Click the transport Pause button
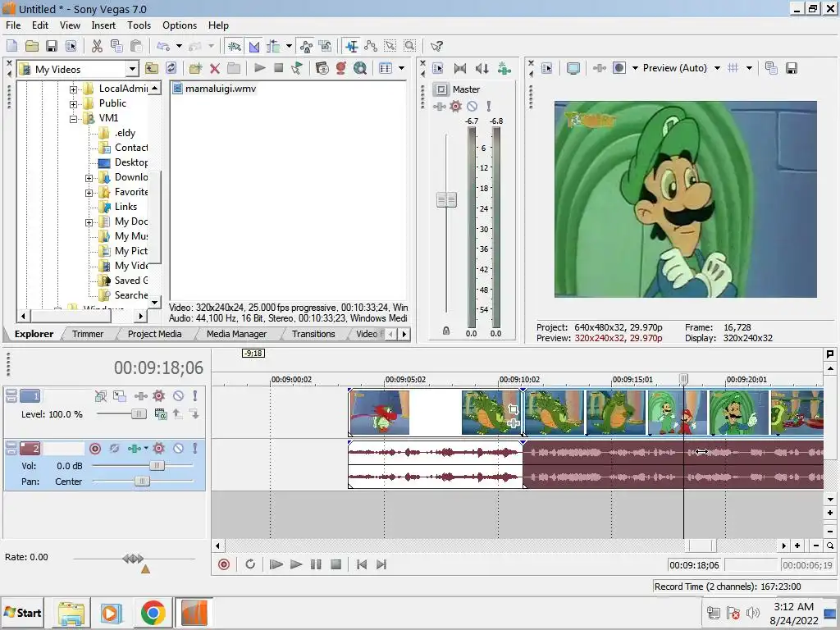Viewport: 840px width, 630px height. click(x=316, y=564)
